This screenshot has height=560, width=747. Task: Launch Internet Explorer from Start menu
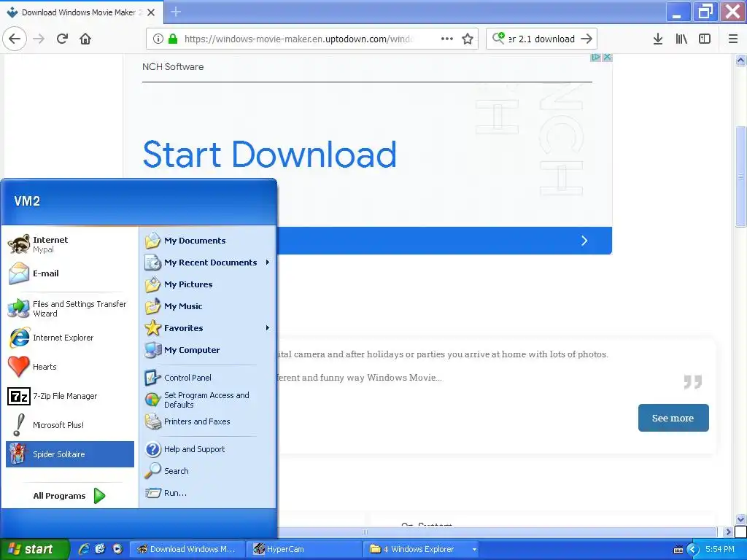pos(70,338)
